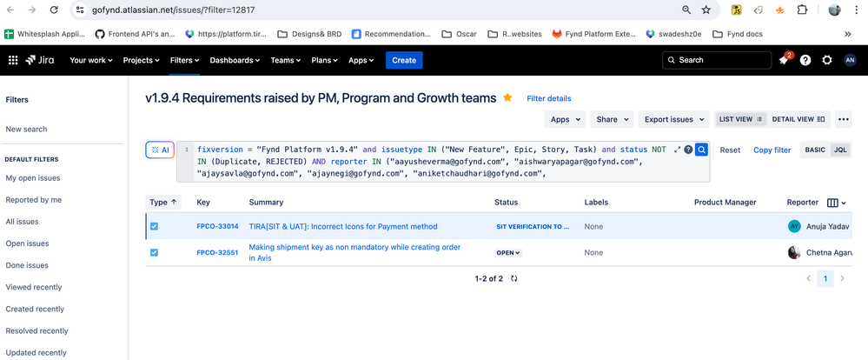Switch to DETAIL VIEW
This screenshot has height=360, width=868.
tap(798, 119)
